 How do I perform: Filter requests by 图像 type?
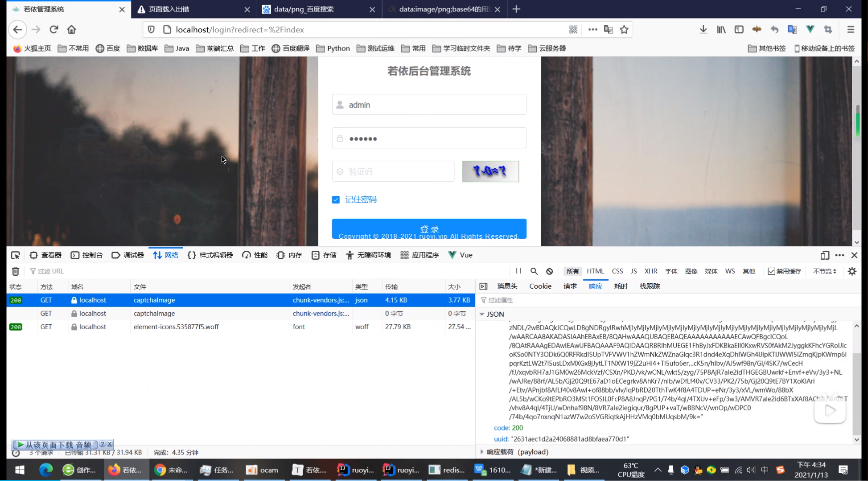pyautogui.click(x=691, y=271)
